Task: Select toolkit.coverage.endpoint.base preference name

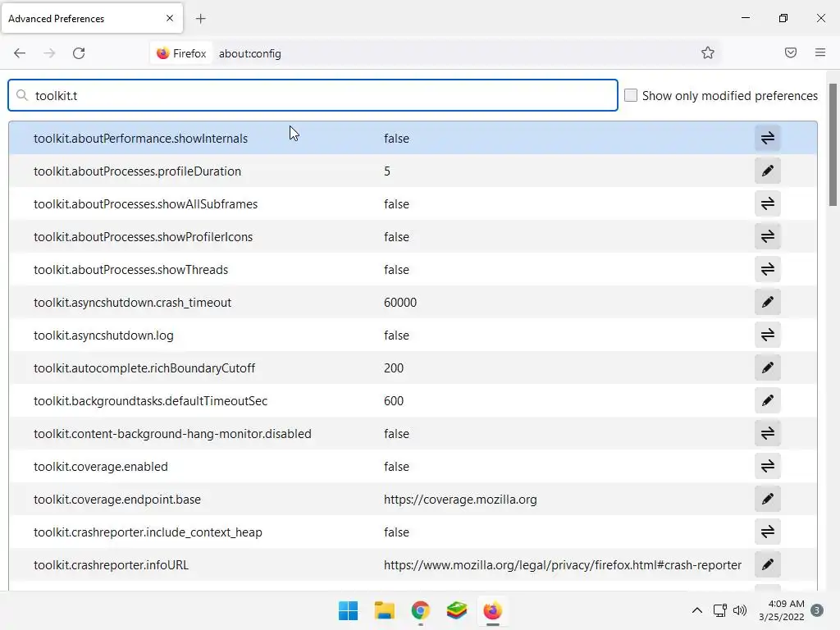Action: [x=116, y=500]
